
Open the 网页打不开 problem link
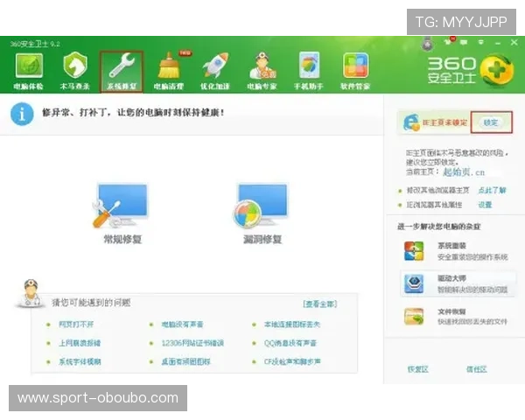76,325
